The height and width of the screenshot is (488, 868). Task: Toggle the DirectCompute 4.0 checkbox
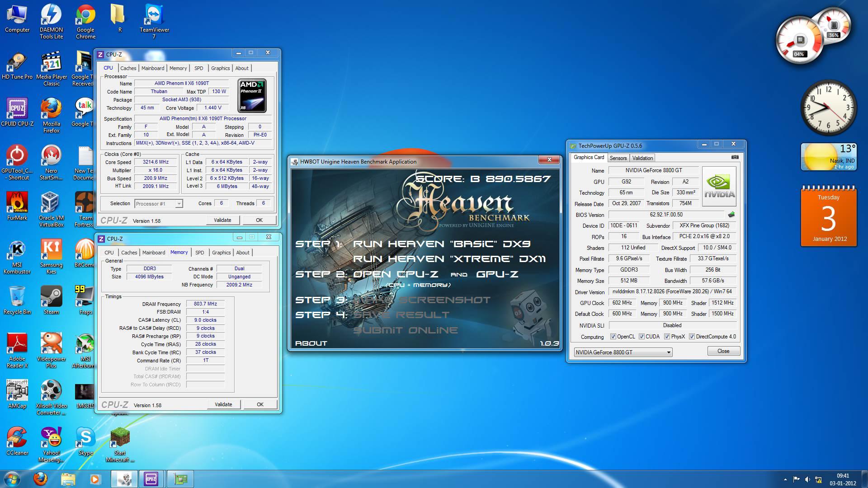click(692, 337)
